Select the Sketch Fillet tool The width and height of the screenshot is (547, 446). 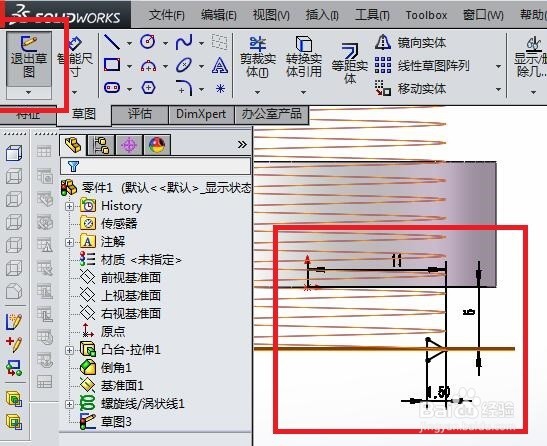184,88
